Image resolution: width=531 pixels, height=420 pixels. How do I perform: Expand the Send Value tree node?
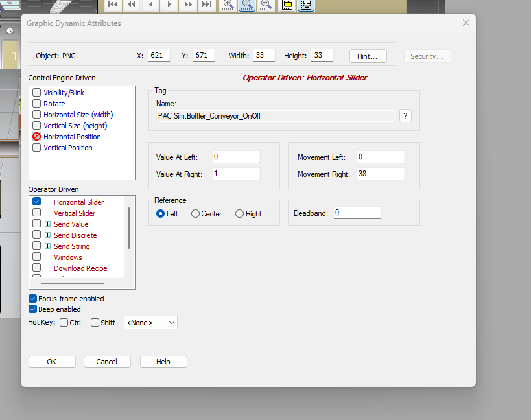[48, 224]
